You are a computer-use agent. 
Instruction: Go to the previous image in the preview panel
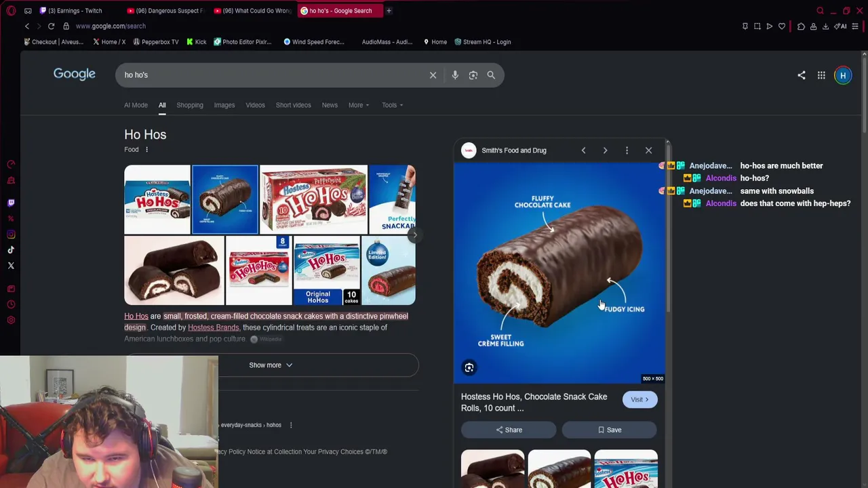click(x=583, y=150)
